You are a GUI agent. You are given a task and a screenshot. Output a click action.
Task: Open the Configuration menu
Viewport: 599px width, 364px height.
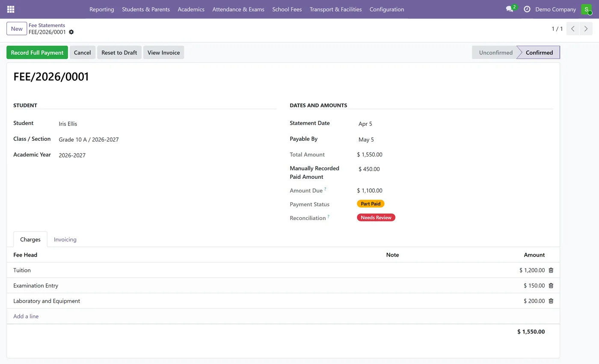387,9
